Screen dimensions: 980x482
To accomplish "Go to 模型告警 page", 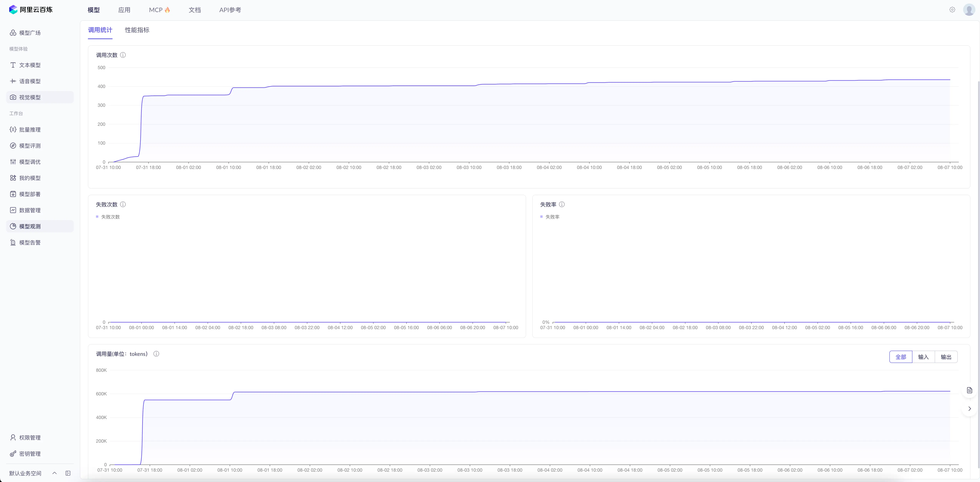I will pos(40,242).
